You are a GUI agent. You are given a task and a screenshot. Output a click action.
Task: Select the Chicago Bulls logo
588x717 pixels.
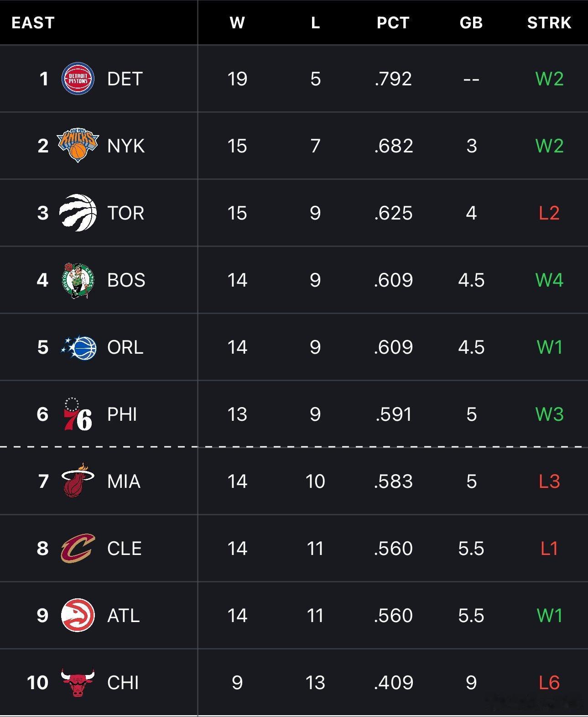[x=78, y=683]
